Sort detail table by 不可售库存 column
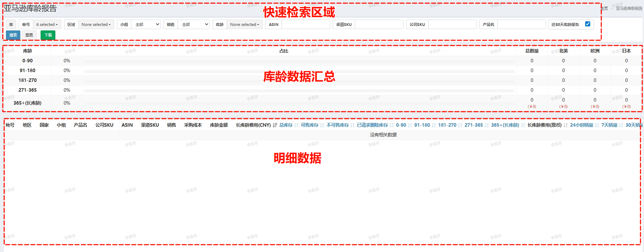 (338, 125)
